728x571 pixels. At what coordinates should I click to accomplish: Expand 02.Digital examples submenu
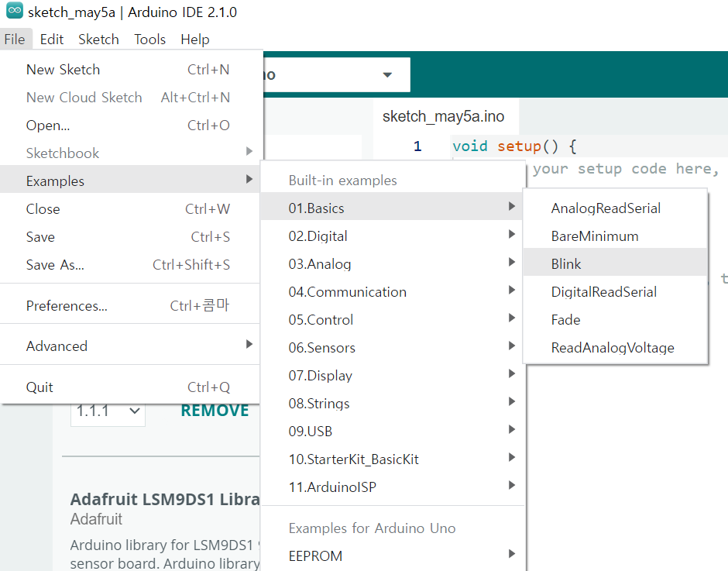393,236
